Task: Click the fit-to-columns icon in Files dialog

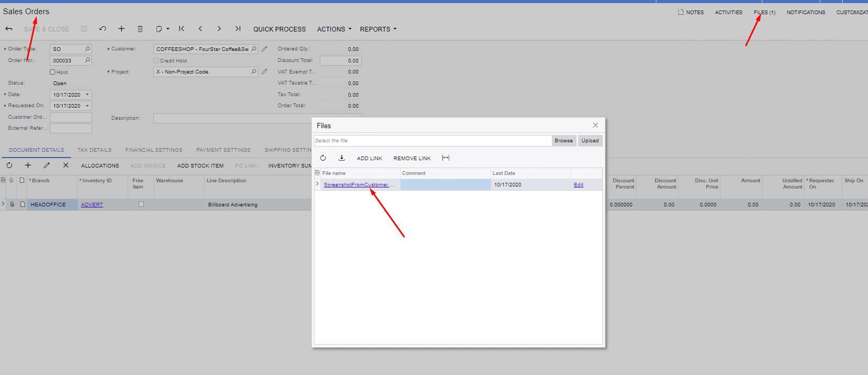Action: tap(446, 158)
